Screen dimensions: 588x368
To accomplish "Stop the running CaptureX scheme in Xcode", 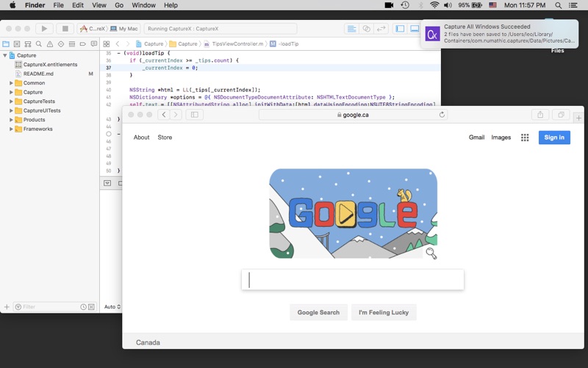I will point(65,29).
